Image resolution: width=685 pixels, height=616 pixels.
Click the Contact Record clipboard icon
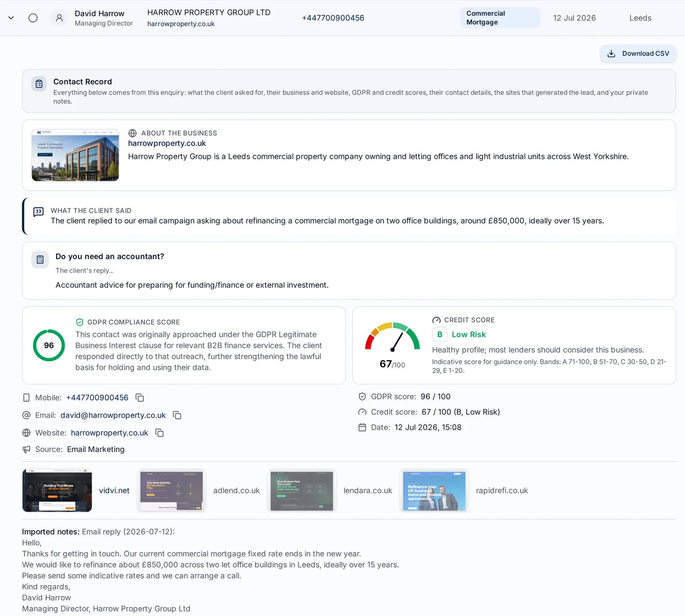pyautogui.click(x=39, y=84)
